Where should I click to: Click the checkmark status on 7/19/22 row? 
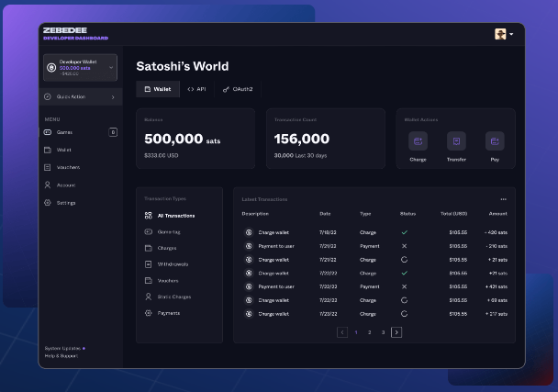pyautogui.click(x=404, y=232)
